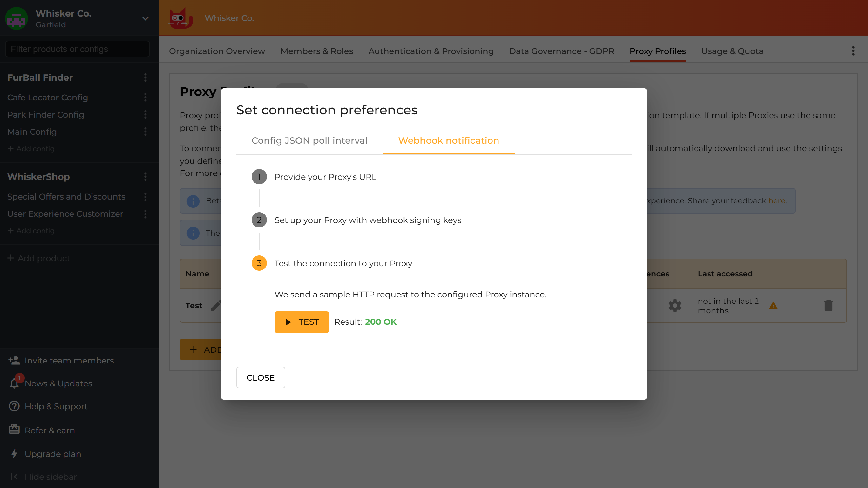
Task: Click the Hide sidebar collapse icon
Action: (x=14, y=477)
